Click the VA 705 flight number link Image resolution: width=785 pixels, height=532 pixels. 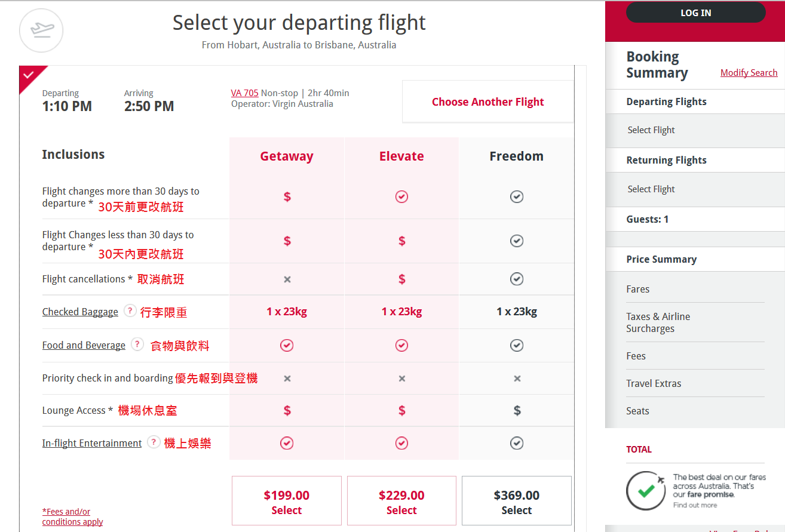coord(244,93)
